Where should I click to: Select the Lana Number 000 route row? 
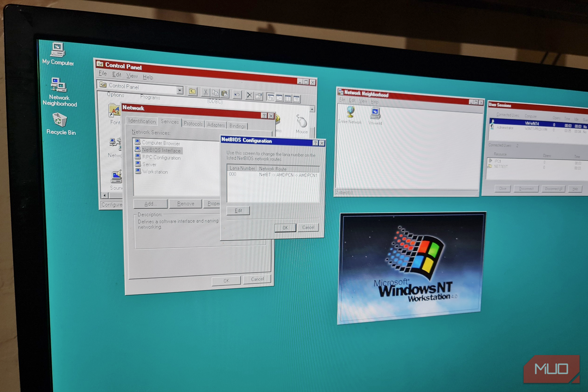pos(273,175)
